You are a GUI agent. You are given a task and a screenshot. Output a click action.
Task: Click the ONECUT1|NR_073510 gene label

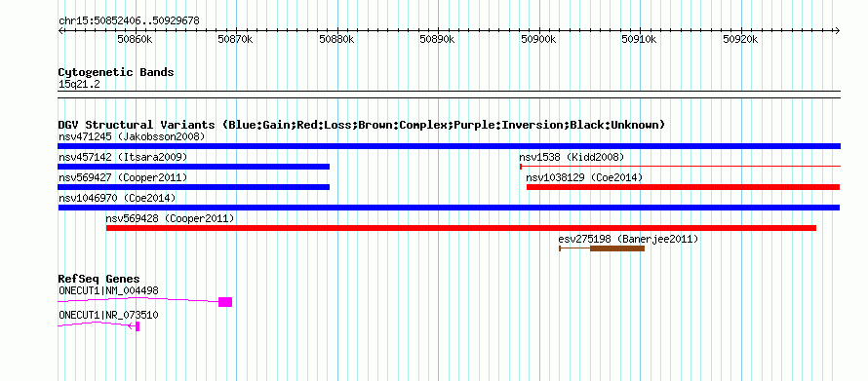(x=108, y=315)
